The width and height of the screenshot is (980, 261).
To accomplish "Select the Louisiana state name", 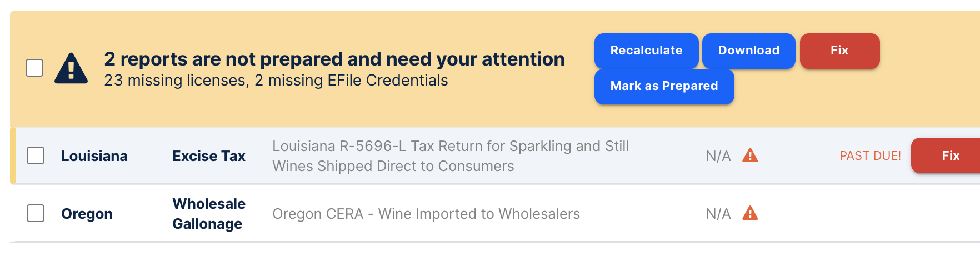I will click(x=94, y=156).
